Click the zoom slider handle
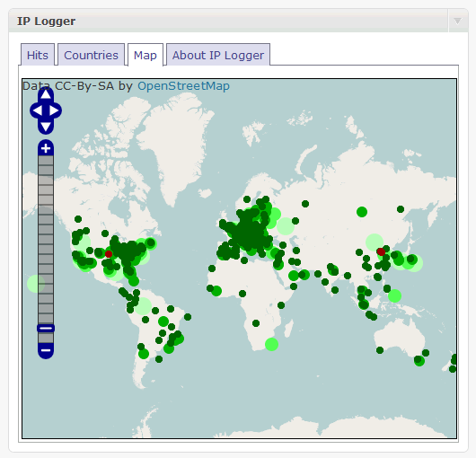The width and height of the screenshot is (476, 458). [x=46, y=328]
